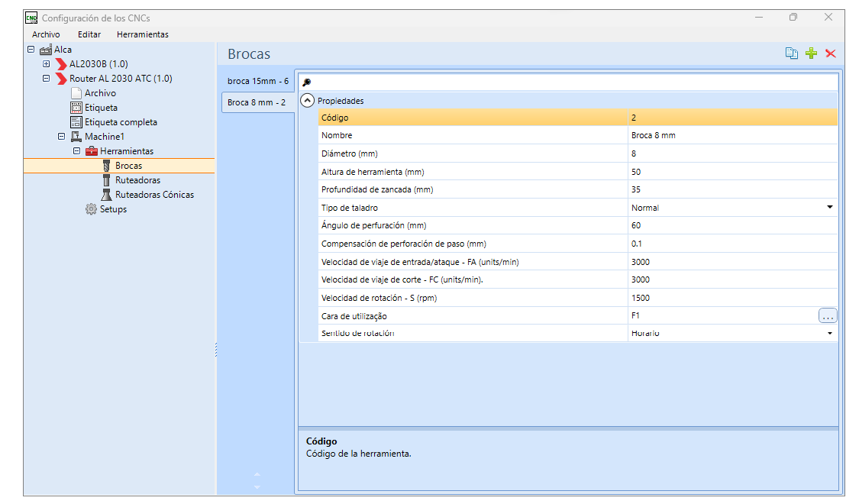Click the Tipo de taladro property label
This screenshot has width=859, height=504.
pos(350,208)
